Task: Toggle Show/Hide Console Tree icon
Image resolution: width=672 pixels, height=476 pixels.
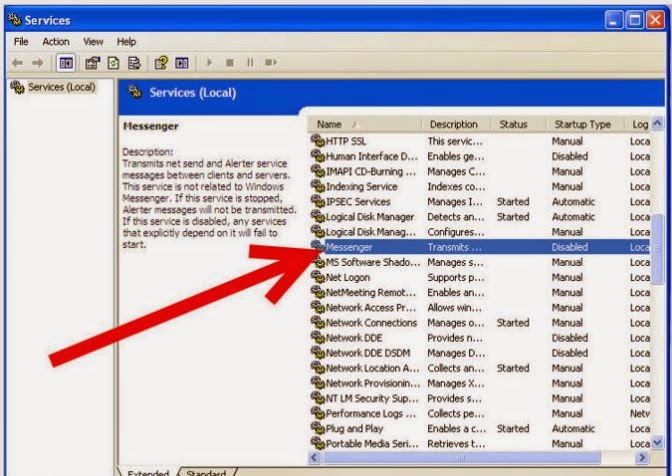Action: (66, 63)
